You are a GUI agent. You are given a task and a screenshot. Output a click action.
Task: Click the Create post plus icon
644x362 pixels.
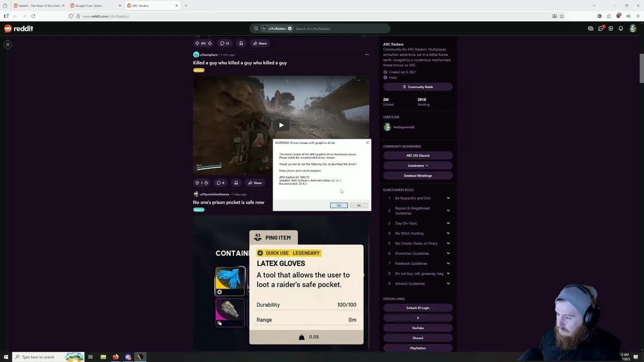click(611, 29)
